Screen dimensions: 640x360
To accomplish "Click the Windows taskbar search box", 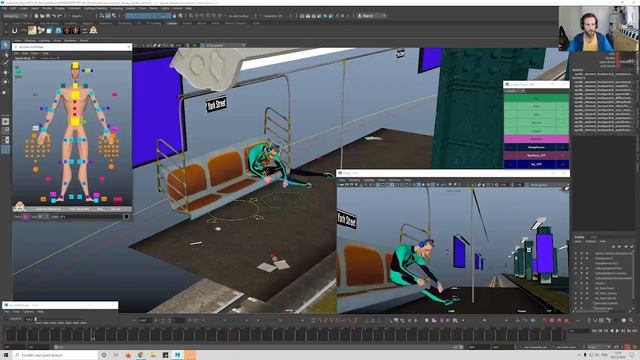I will coord(55,355).
